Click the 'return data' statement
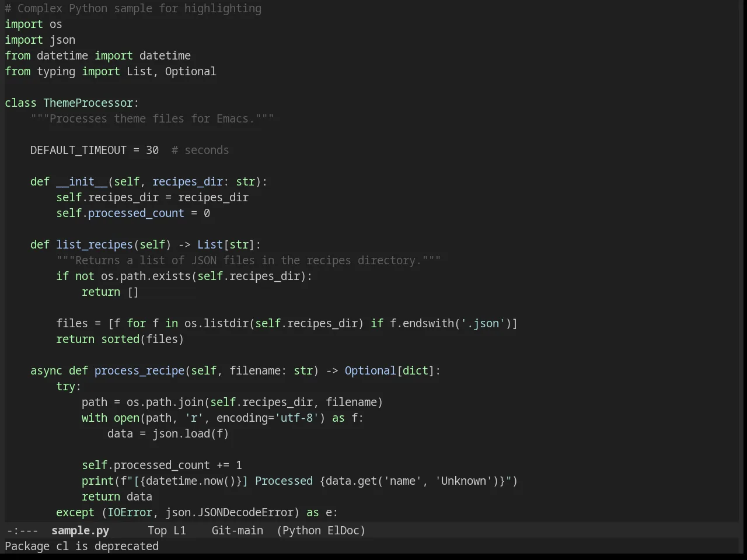Image resolution: width=747 pixels, height=560 pixels. click(117, 497)
